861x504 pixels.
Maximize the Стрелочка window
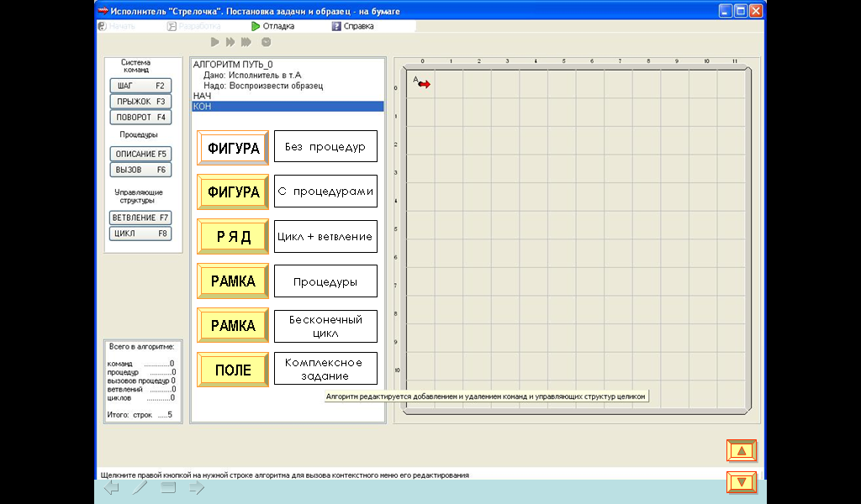pos(741,10)
